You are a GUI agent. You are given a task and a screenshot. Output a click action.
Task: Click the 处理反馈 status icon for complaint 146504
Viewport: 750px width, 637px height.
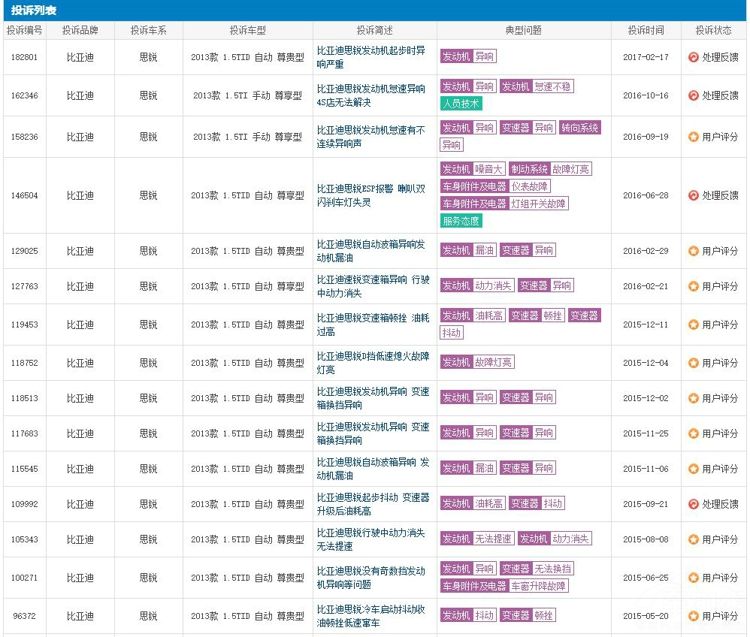[694, 195]
